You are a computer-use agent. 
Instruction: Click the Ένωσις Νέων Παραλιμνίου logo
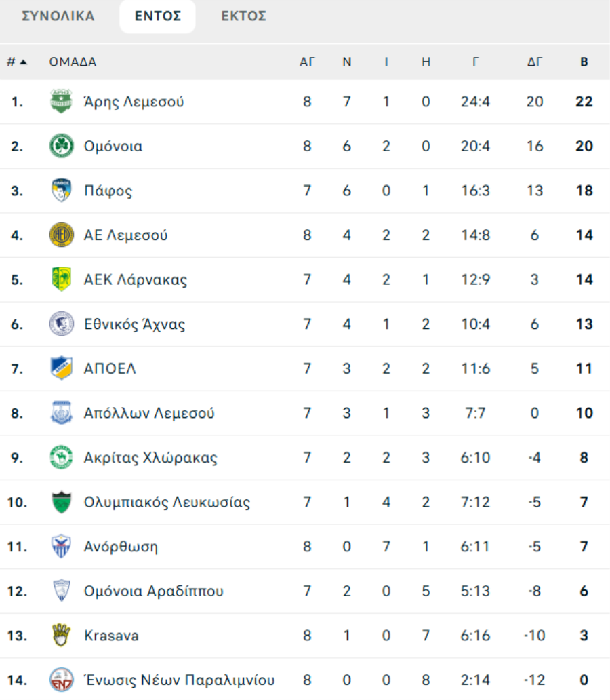click(61, 680)
